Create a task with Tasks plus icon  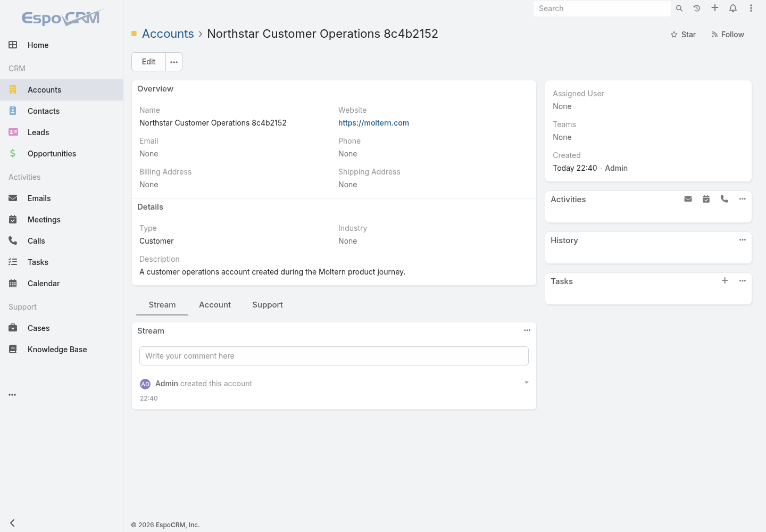pyautogui.click(x=725, y=280)
